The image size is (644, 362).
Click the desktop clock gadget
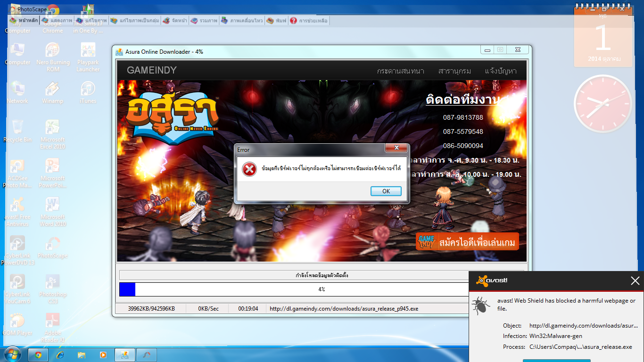[x=603, y=104]
